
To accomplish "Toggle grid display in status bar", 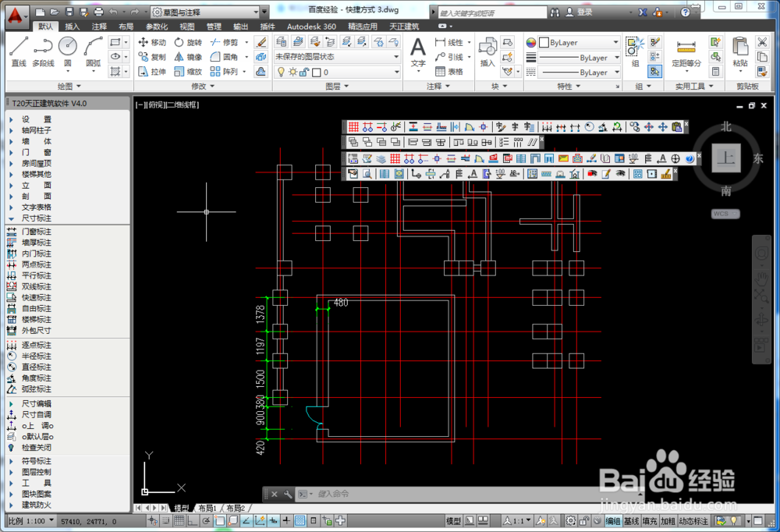I will pyautogui.click(x=179, y=521).
